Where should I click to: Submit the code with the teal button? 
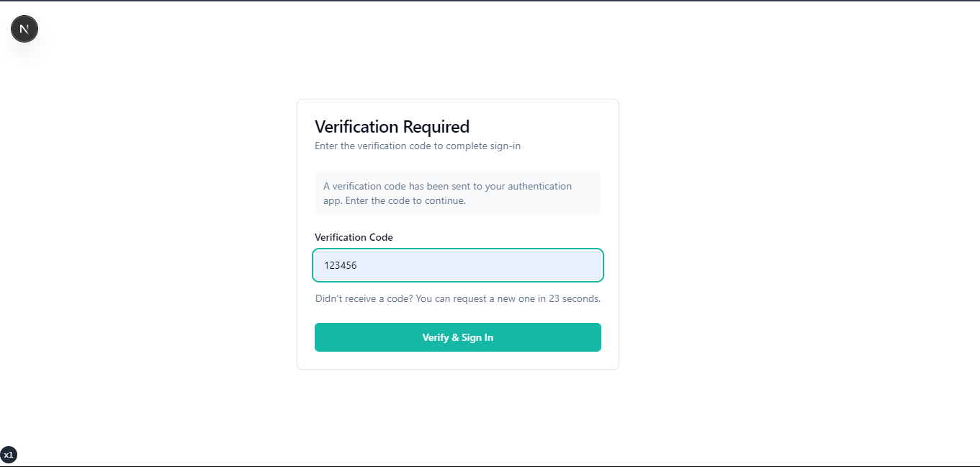coord(457,337)
